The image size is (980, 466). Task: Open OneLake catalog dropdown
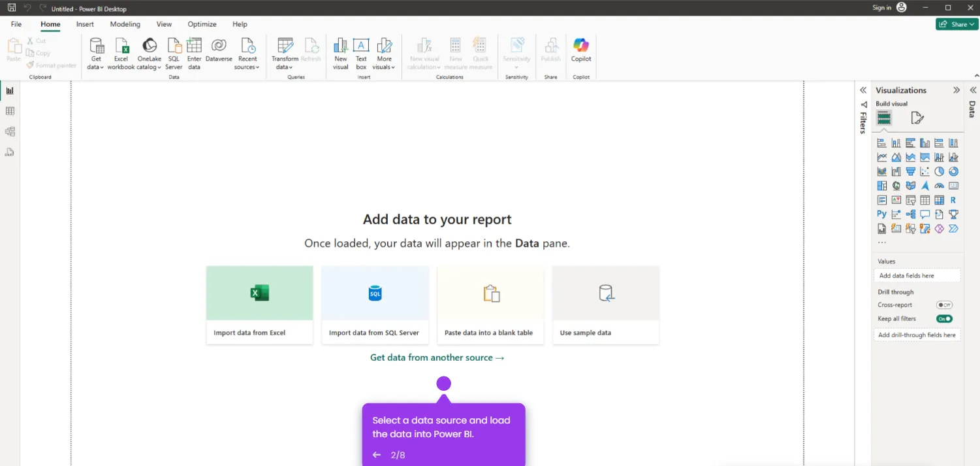pyautogui.click(x=149, y=54)
